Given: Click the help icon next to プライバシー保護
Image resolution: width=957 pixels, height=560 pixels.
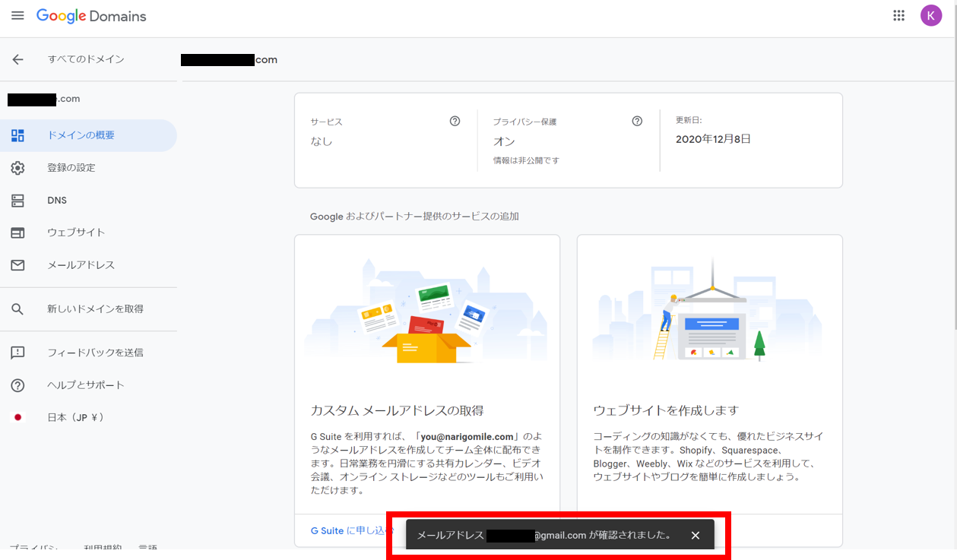Looking at the screenshot, I should 637,121.
